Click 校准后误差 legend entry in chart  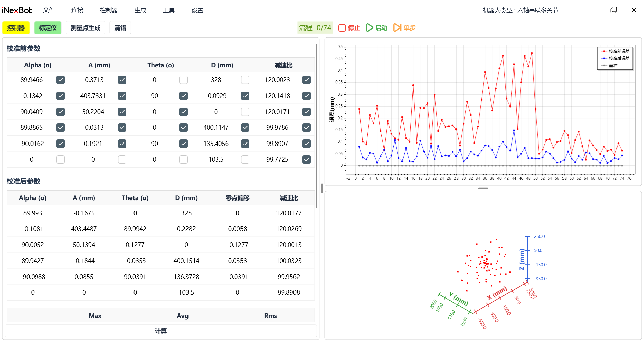tap(615, 58)
